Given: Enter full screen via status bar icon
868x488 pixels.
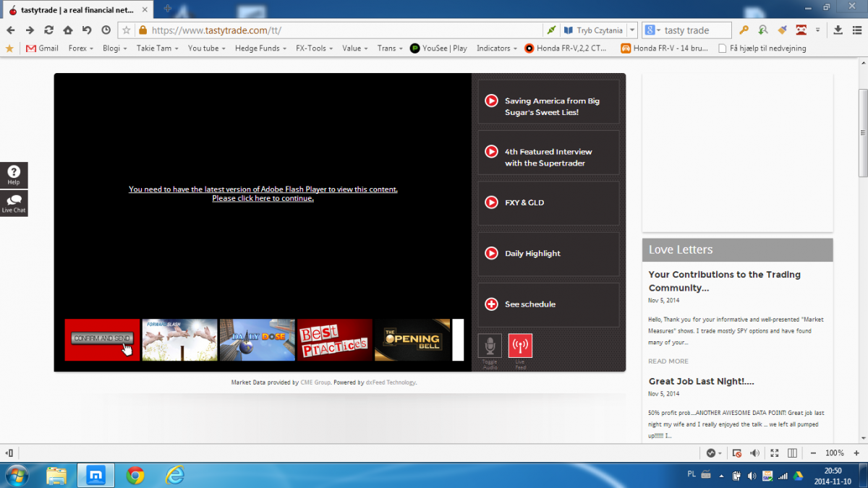Looking at the screenshot, I should coord(774,453).
